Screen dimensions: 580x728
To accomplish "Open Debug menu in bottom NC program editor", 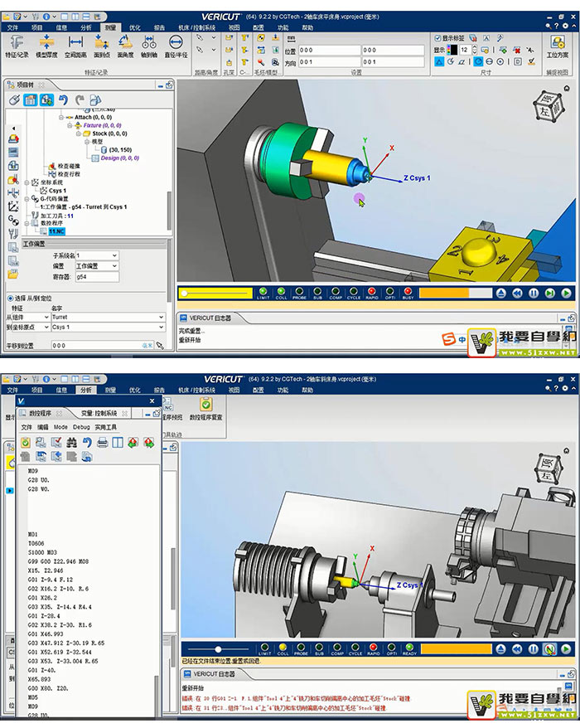I will (81, 427).
